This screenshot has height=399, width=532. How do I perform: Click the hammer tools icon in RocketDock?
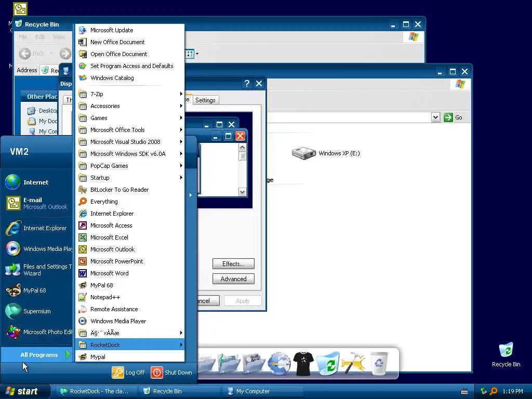coord(353,363)
